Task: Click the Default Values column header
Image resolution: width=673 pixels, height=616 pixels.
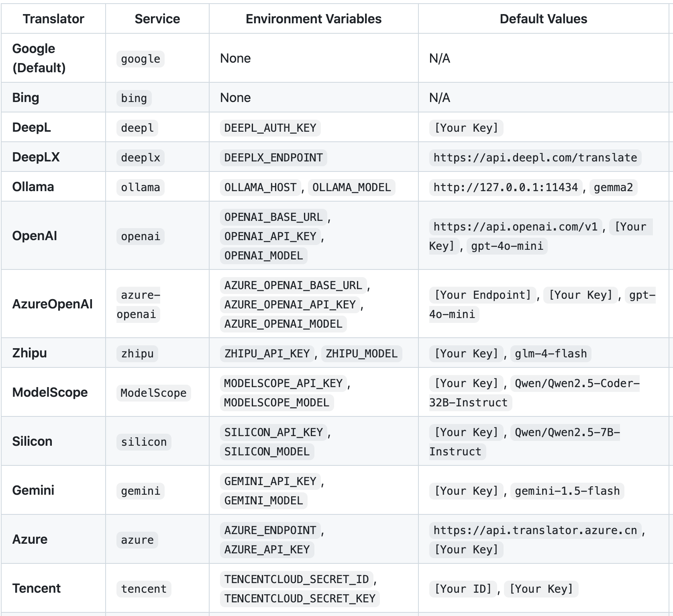Action: (x=543, y=19)
